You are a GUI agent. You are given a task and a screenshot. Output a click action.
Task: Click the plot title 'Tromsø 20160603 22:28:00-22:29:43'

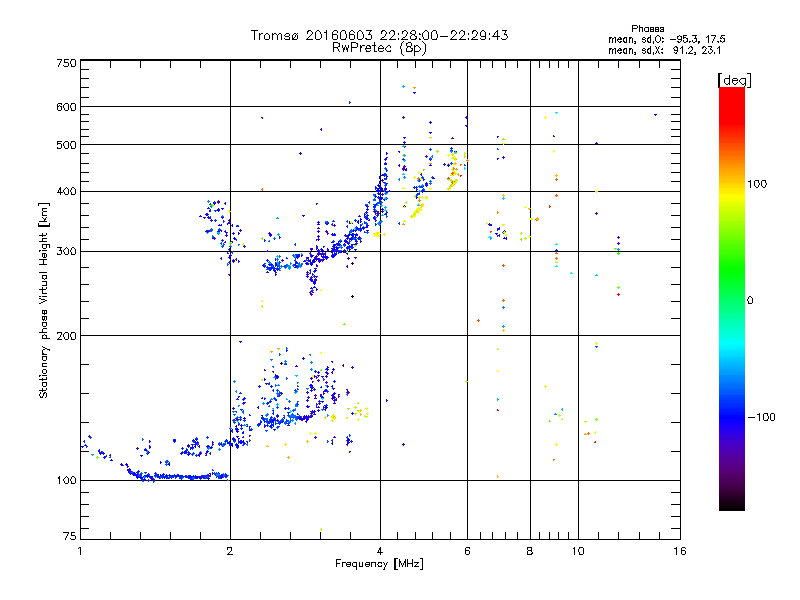[x=379, y=35]
